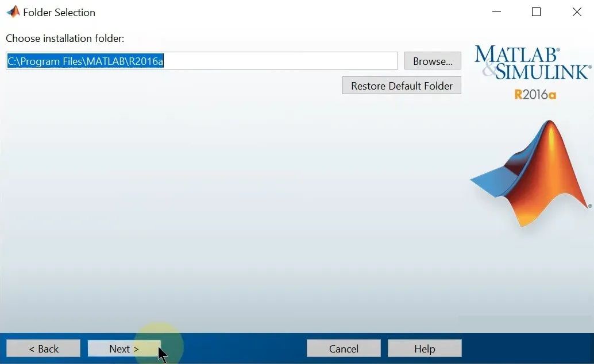Viewport: 594px width, 364px height.
Task: Cancel the MATLAB installation
Action: pos(344,348)
